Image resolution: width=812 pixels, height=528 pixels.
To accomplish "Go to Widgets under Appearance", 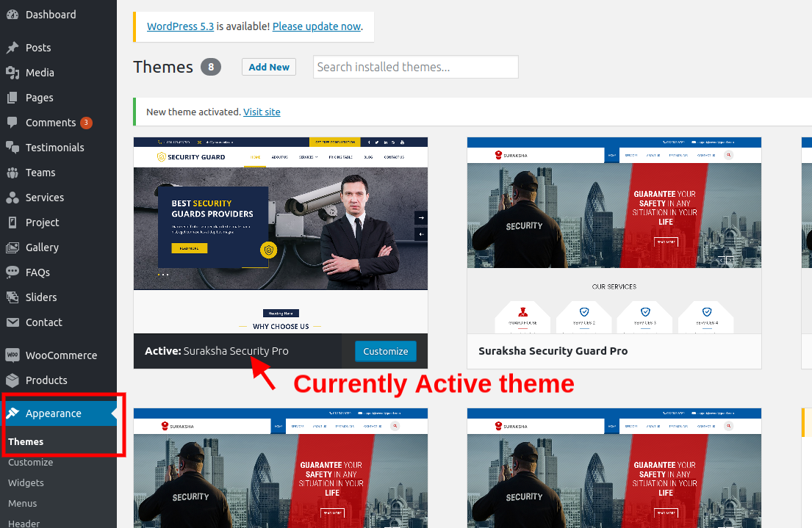I will click(26, 483).
